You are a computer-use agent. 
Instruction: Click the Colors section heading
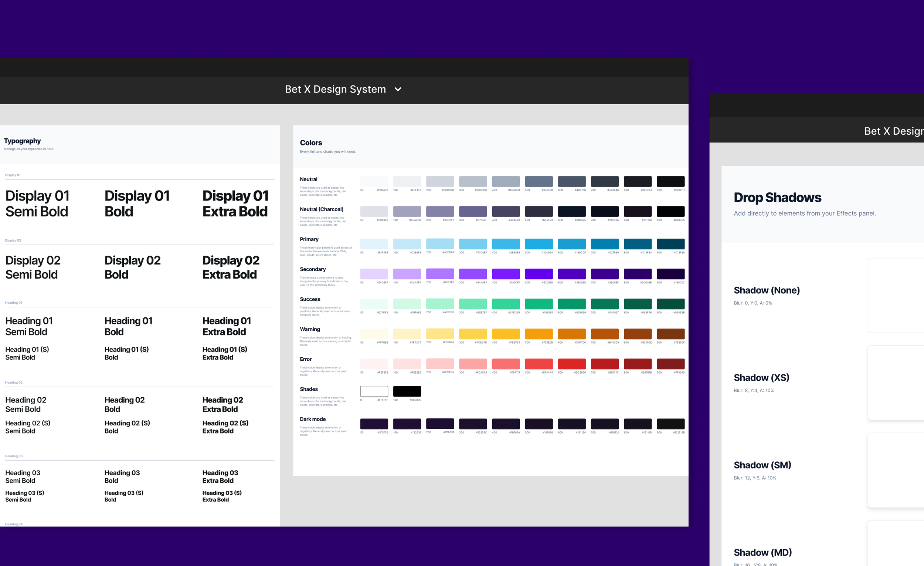coord(311,143)
